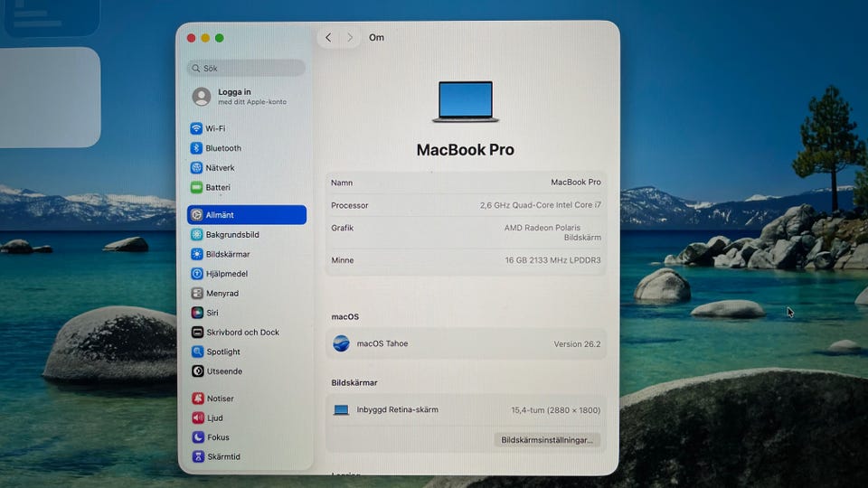Screen dimensions: 868x488
Task: Click the Inbyggd Retina-skärm display icon
Action: [x=341, y=410]
